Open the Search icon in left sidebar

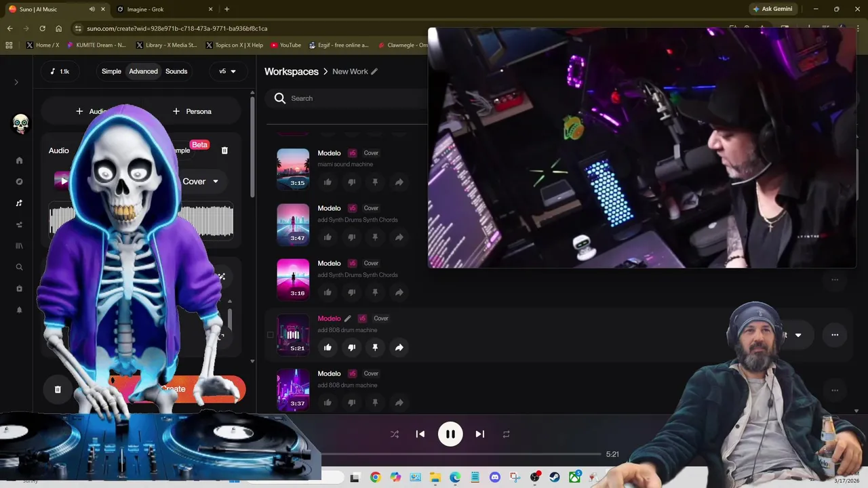coord(19,267)
